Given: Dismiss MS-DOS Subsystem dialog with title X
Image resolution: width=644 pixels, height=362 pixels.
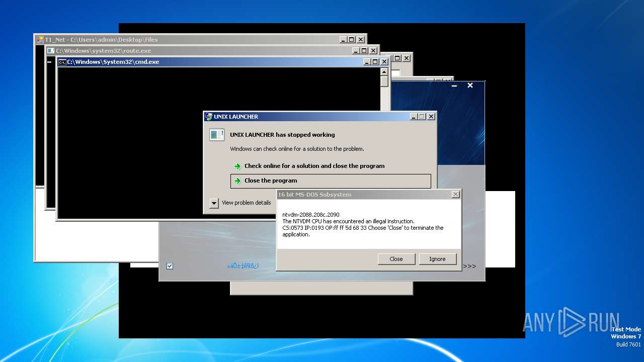Looking at the screenshot, I should pos(456,195).
